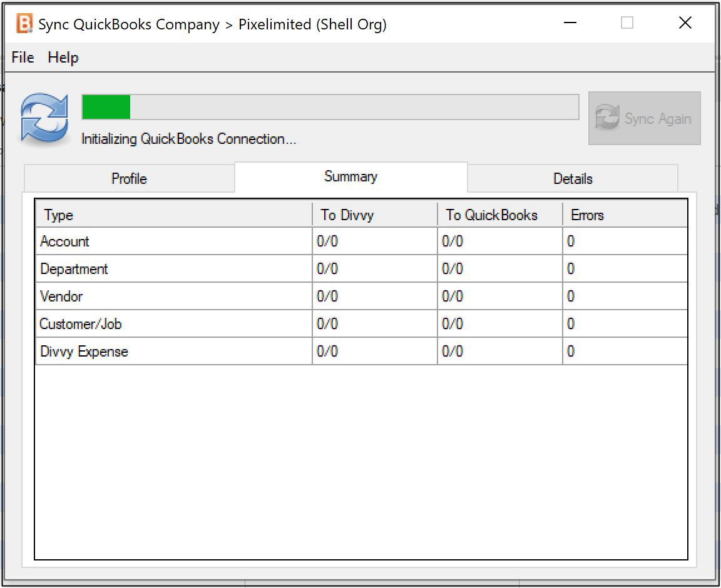Select the Department row
Viewport: 721px width, 588px height.
click(74, 269)
